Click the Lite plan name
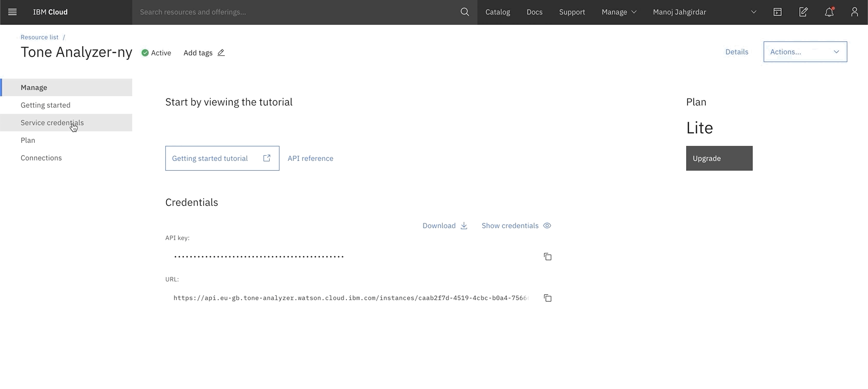 [700, 128]
